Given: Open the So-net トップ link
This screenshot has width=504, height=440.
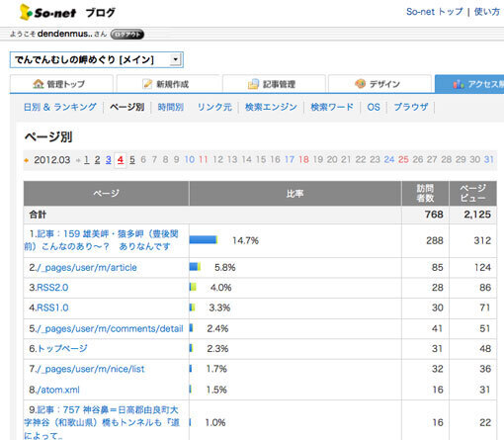Looking at the screenshot, I should pos(435,12).
